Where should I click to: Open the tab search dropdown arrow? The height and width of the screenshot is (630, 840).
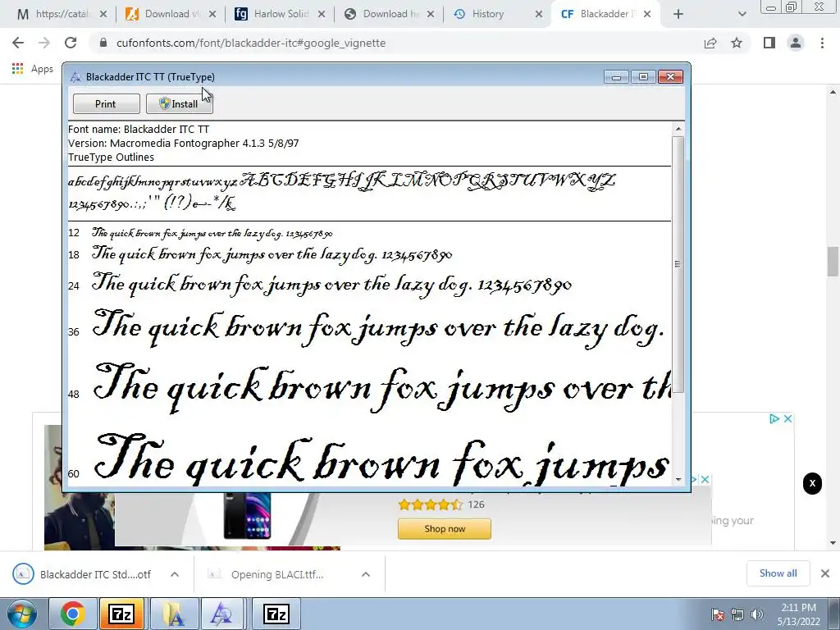(742, 15)
